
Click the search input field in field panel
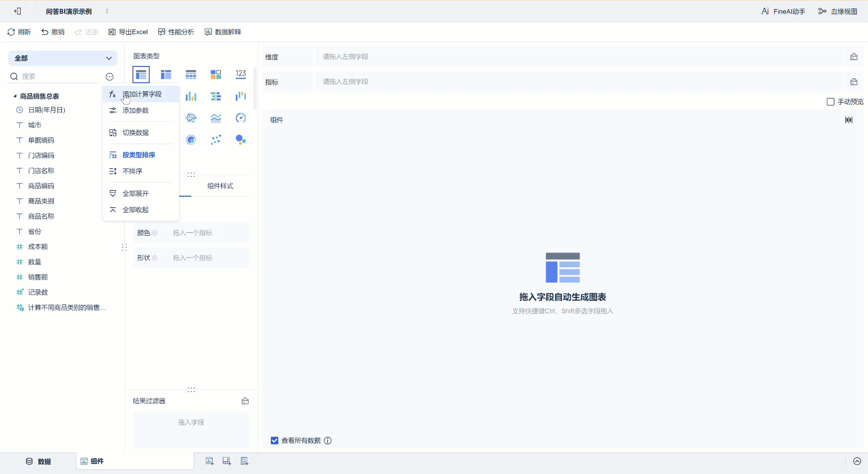(54, 76)
